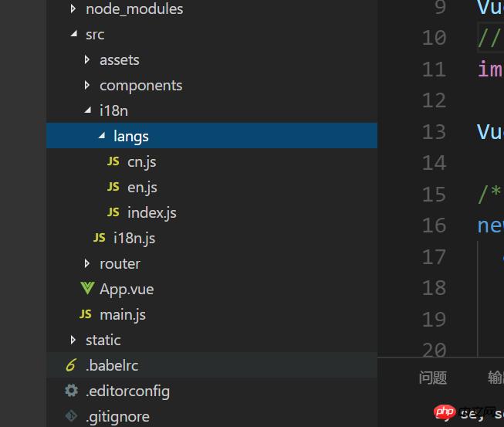This screenshot has width=504, height=427.
Task: Collapse the langs folder arrow
Action: tap(101, 137)
